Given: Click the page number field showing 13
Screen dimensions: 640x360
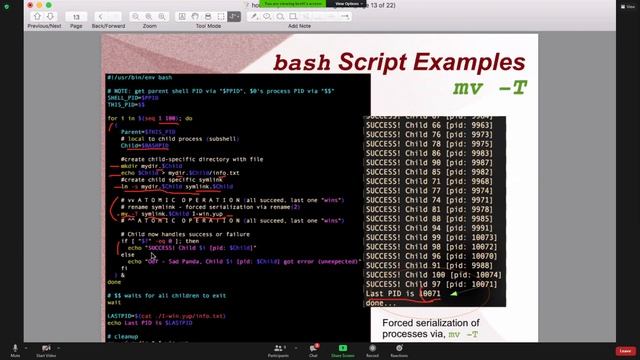Looking at the screenshot, I should pos(76,17).
